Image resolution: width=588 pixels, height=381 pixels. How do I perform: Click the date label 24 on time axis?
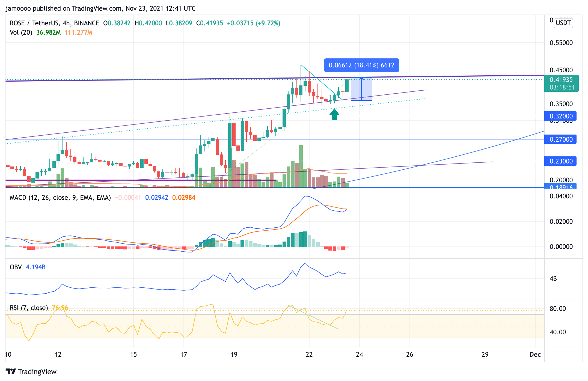(x=360, y=355)
